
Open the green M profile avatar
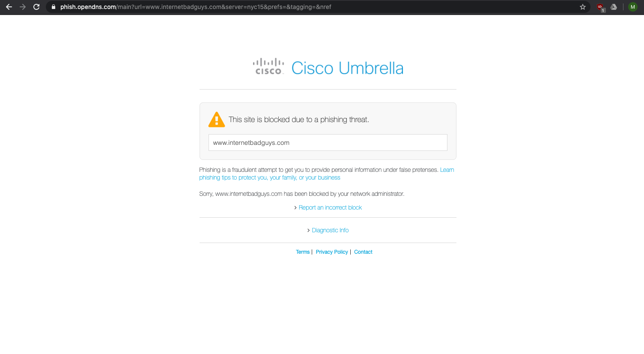[633, 7]
